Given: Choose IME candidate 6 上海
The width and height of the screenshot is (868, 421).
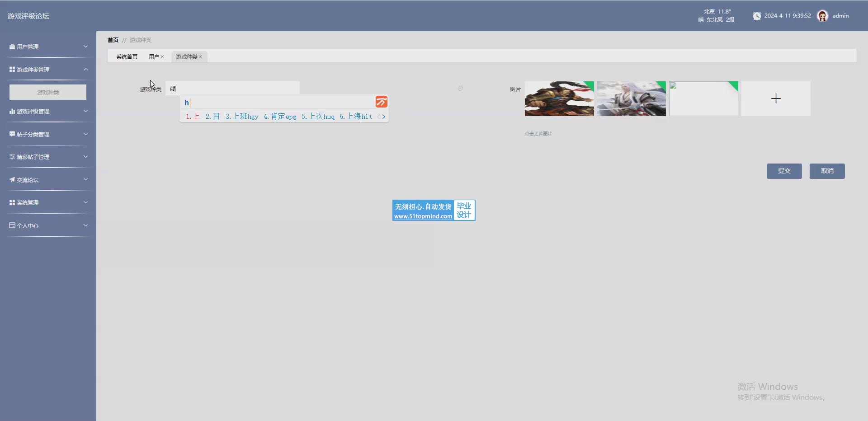Looking at the screenshot, I should (356, 117).
